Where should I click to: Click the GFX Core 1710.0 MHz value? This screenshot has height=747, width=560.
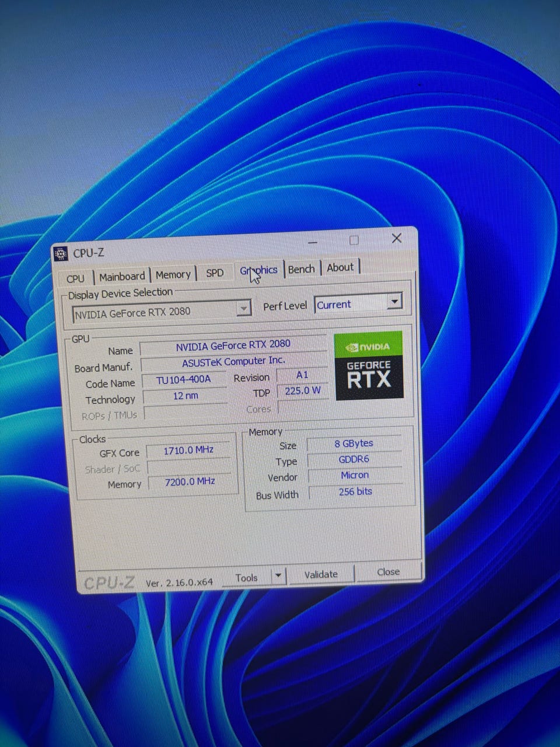pyautogui.click(x=188, y=450)
